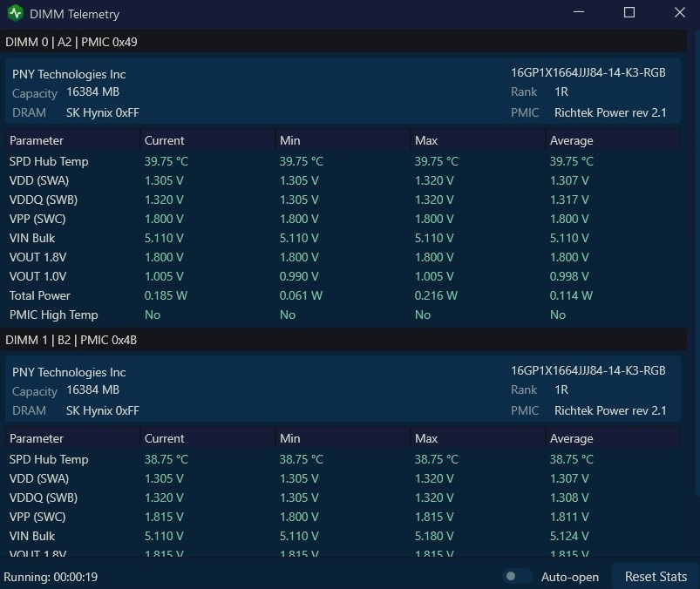The width and height of the screenshot is (700, 589).
Task: Click DIMM 1 VIN Bulk max value 5.180 V
Action: pyautogui.click(x=434, y=536)
